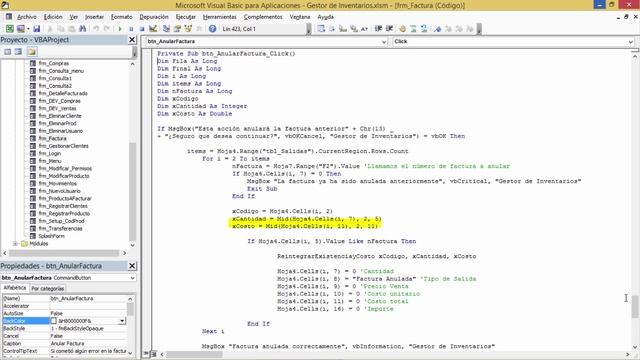Click the line reading Exit Sub
640x360 pixels.
tap(262, 189)
